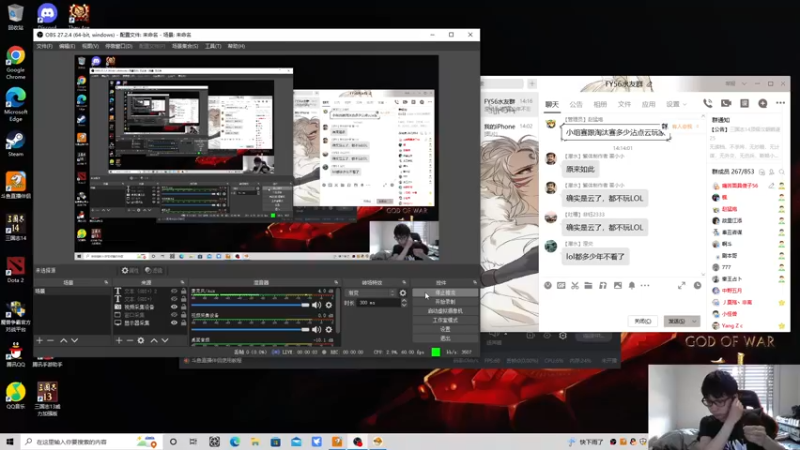Click the scissors screenshot icon in QQ chat

pyautogui.click(x=575, y=285)
